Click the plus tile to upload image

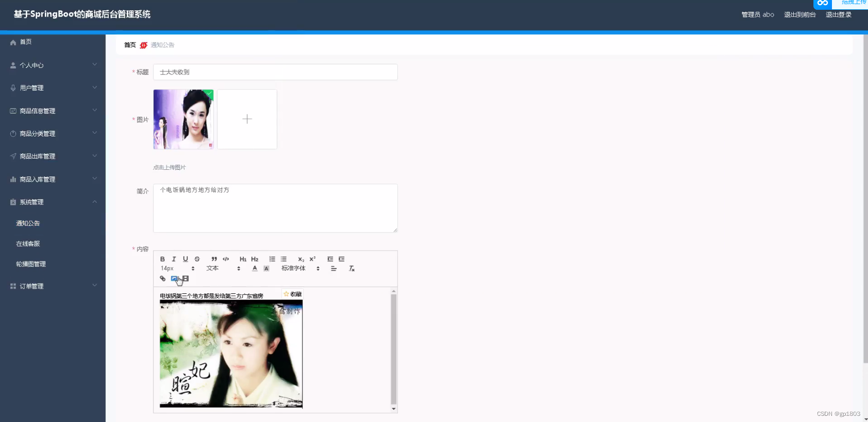pyautogui.click(x=247, y=119)
